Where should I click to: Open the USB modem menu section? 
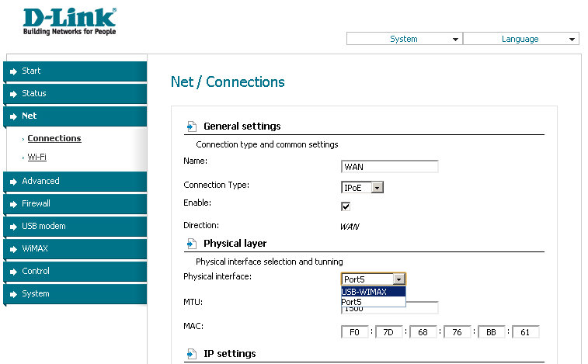tap(43, 226)
